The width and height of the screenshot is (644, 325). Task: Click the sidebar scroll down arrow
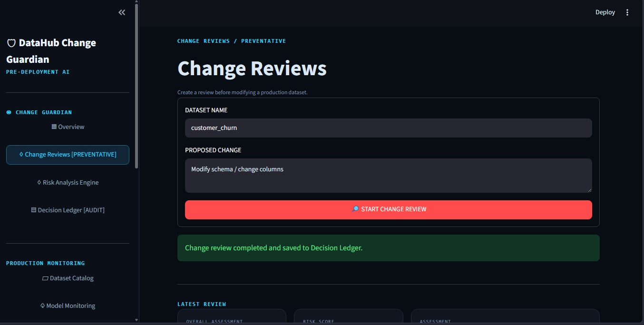[x=137, y=320]
